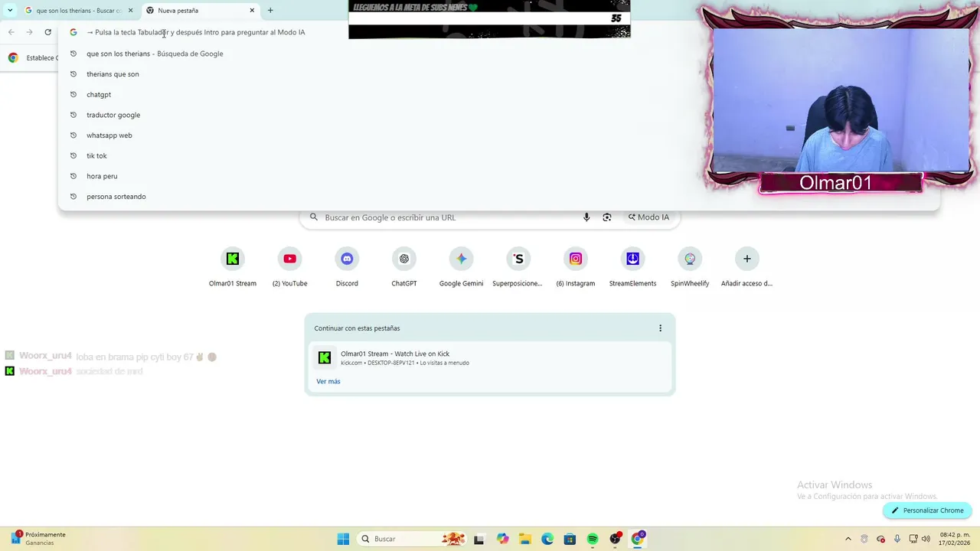Open the Olmar01 Stream shortcut

[233, 267]
